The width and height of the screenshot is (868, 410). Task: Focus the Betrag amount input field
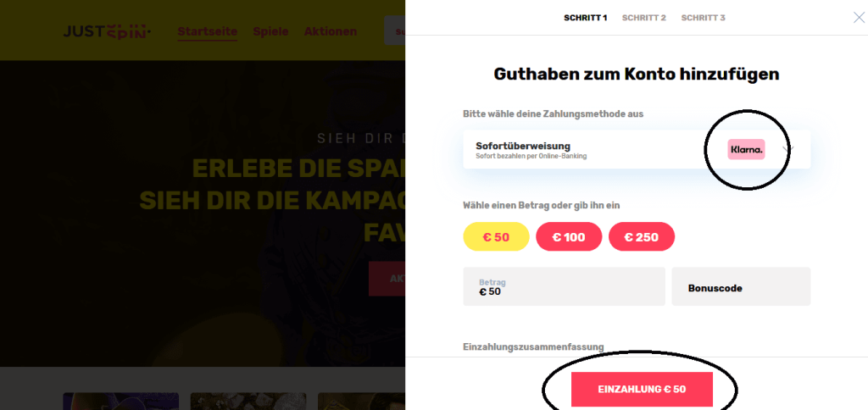[564, 286]
